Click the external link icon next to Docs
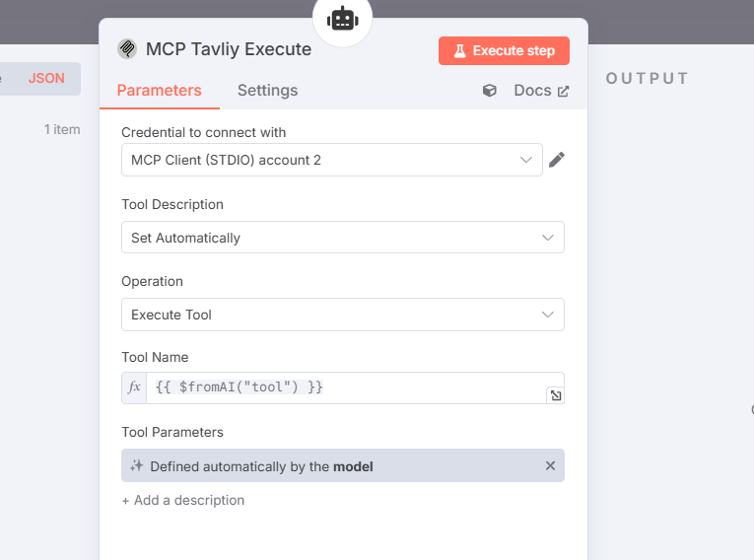This screenshot has height=560, width=754. pos(563,91)
